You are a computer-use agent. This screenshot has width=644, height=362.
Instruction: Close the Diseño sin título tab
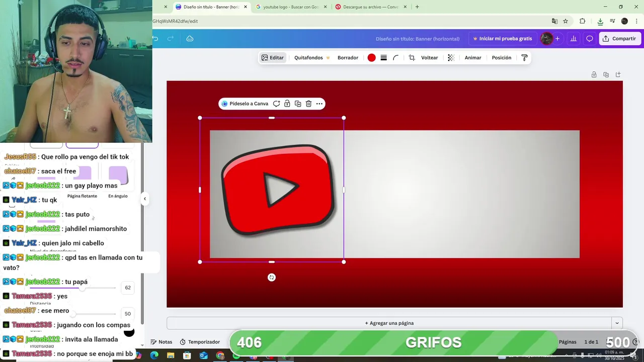tap(246, 7)
